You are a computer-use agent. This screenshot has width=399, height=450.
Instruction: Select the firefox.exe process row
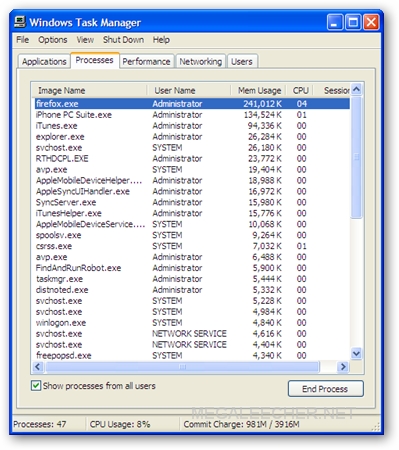click(x=192, y=104)
